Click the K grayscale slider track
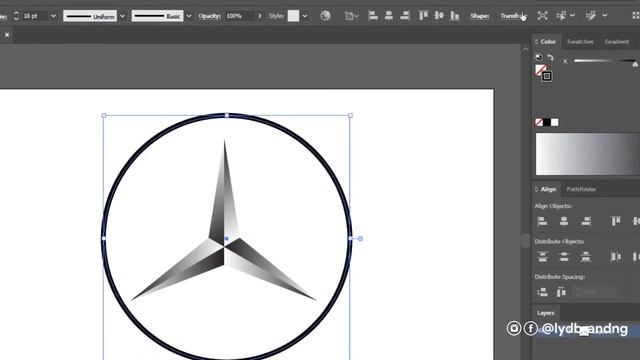 tap(604, 61)
